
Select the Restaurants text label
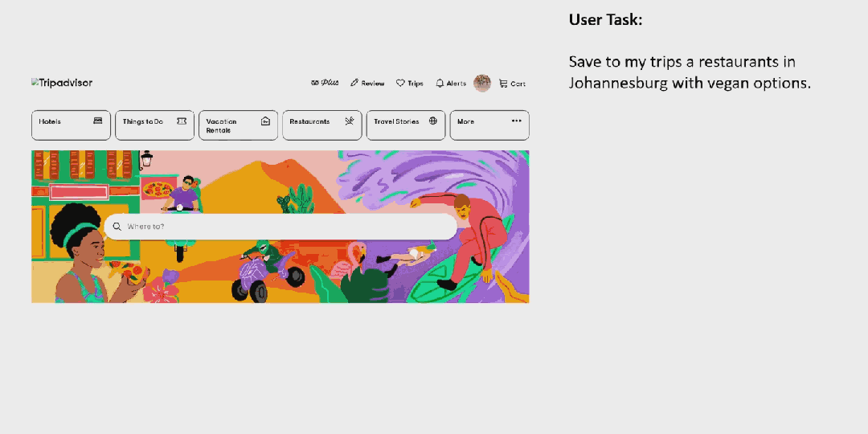[309, 122]
